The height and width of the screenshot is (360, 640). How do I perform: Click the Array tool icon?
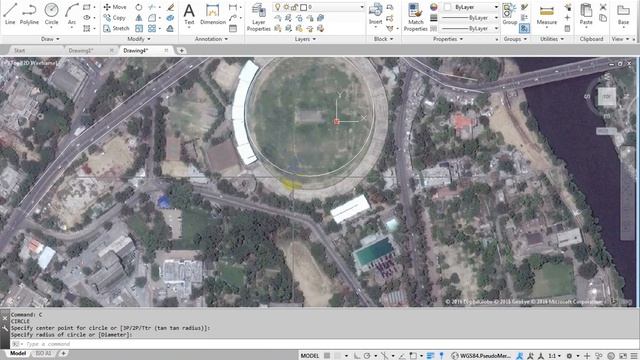(x=152, y=28)
